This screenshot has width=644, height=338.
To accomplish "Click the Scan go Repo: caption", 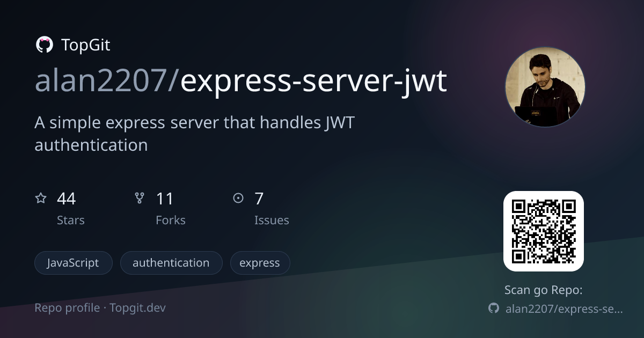I will click(544, 290).
